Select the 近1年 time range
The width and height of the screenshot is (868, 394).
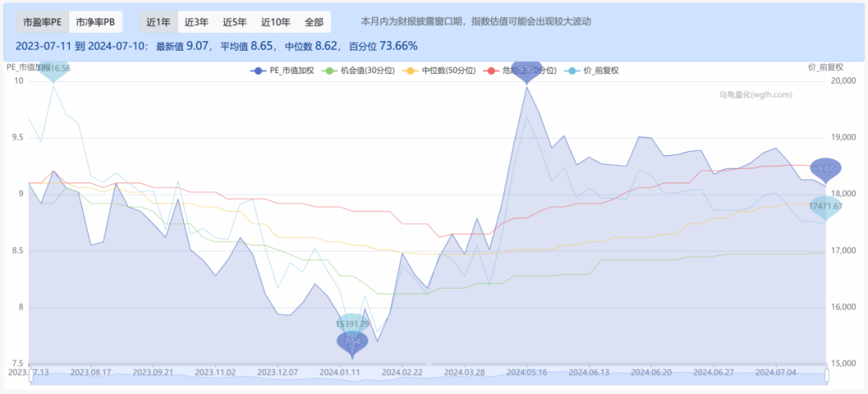click(x=158, y=23)
